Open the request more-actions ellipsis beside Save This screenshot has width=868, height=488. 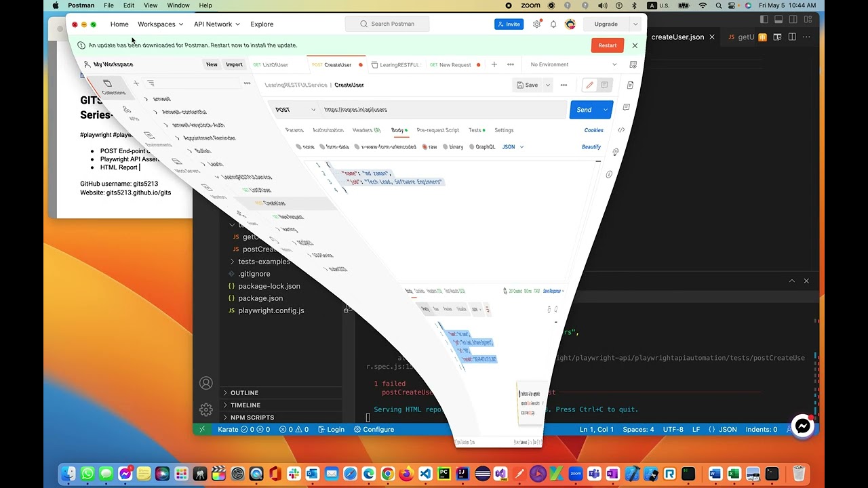(564, 85)
